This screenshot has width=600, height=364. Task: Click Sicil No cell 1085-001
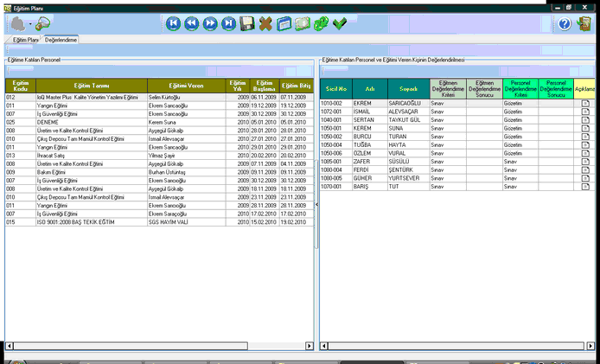tap(336, 162)
